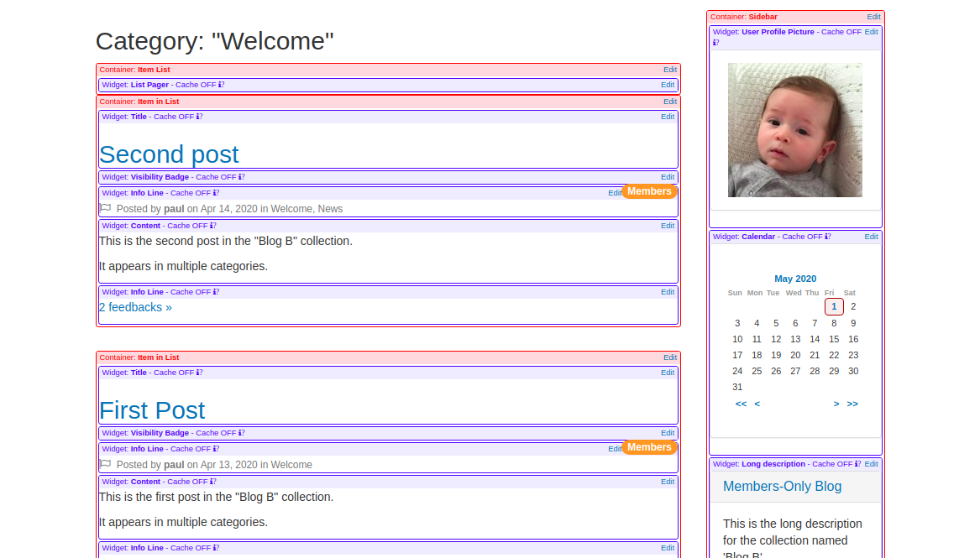980x558 pixels.
Task: Edit the List Pager widget
Action: click(668, 85)
